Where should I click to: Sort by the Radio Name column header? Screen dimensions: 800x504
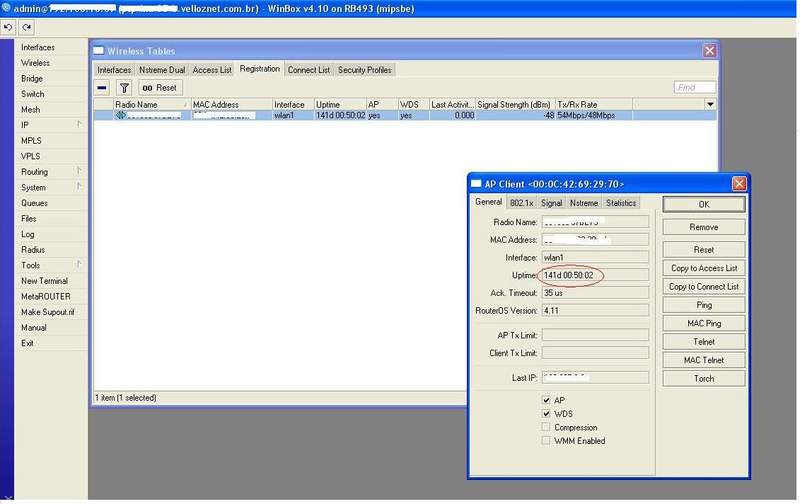(152, 105)
